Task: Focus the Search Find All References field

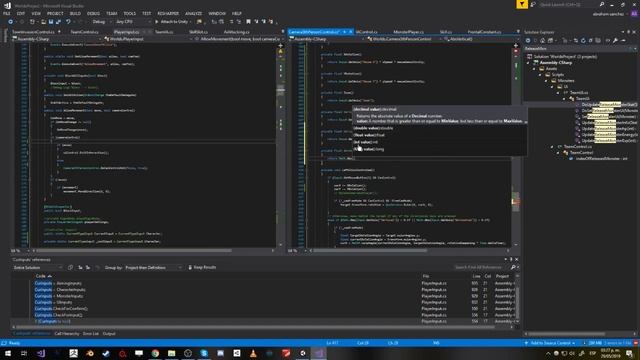Action: pos(482,267)
